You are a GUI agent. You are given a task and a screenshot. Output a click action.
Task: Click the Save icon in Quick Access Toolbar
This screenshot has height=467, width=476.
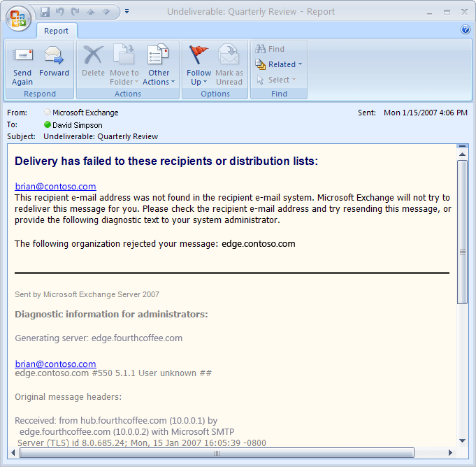click(x=45, y=12)
